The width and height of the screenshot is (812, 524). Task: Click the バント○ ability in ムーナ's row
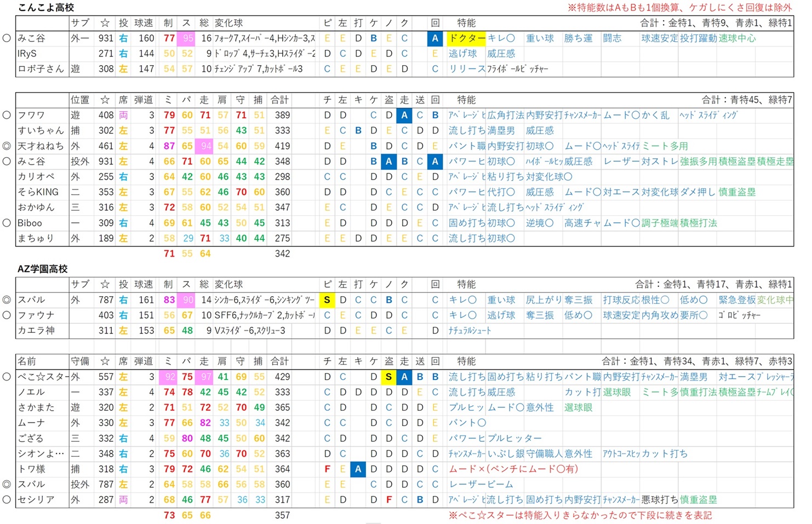467,423
